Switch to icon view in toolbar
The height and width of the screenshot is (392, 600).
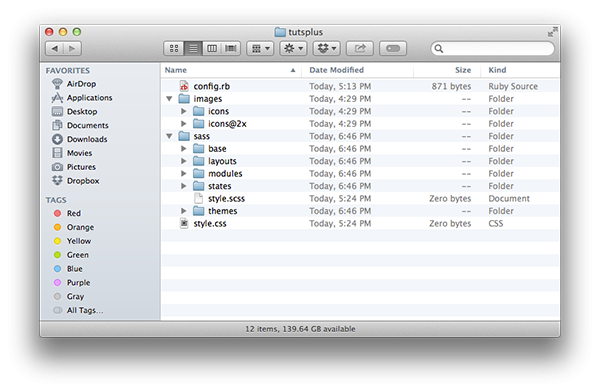tap(174, 48)
